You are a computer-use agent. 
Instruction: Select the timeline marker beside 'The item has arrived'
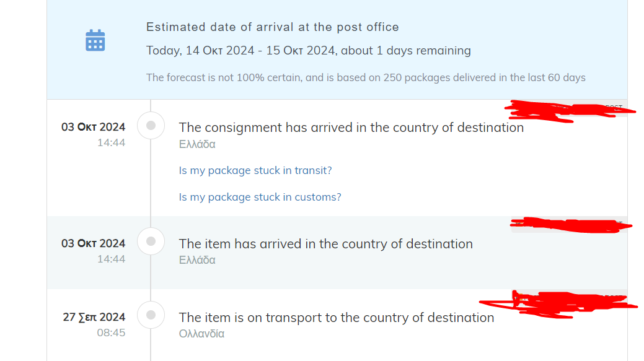[151, 241]
